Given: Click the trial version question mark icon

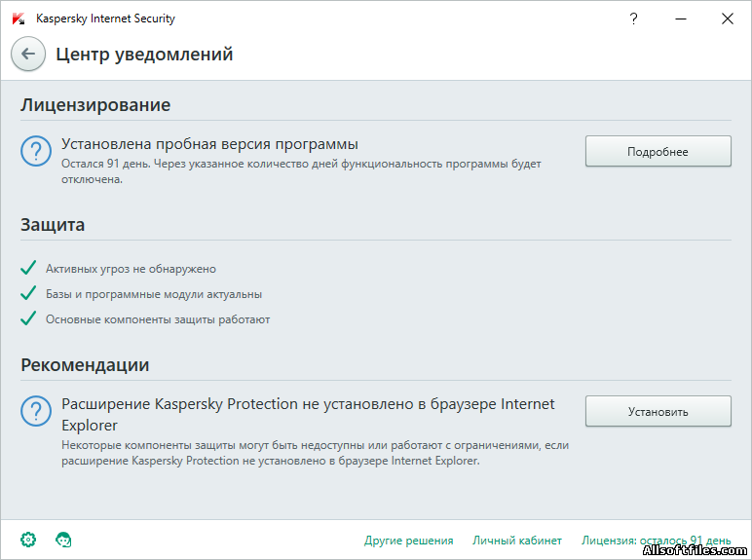Looking at the screenshot, I should coord(36,151).
